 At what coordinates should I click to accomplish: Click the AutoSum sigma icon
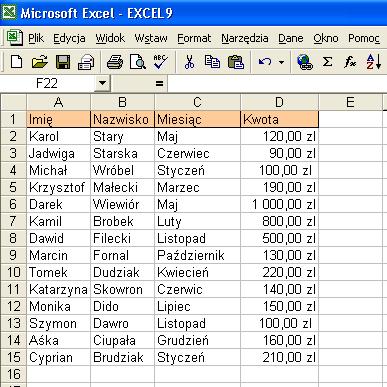[x=327, y=62]
